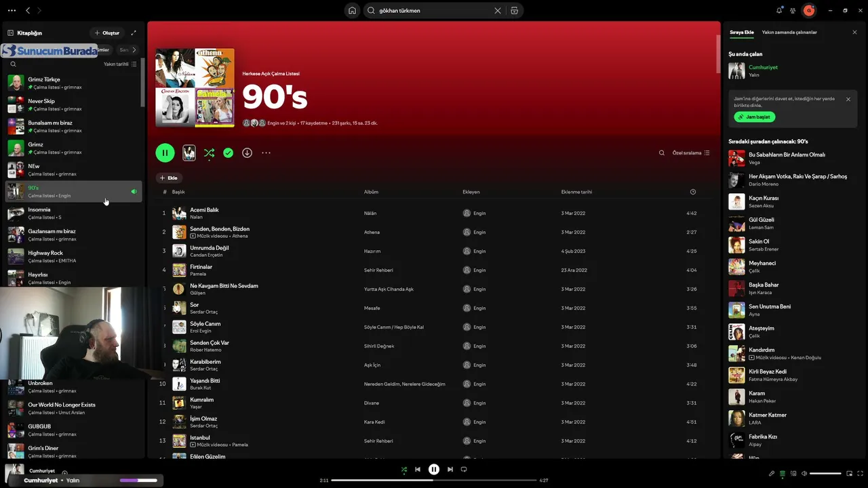Open Connect to a device
Screen dimensions: 868x488
point(793,473)
